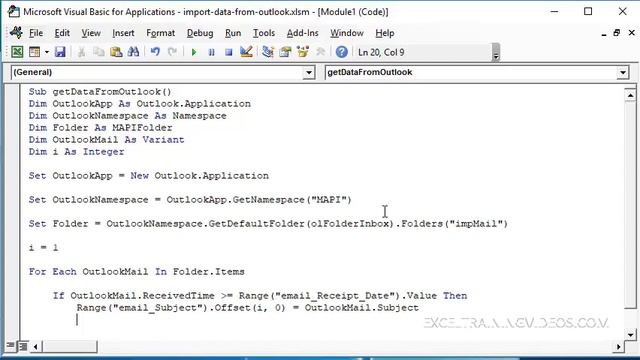Open VBA Help question mark icon
The image size is (640, 360).
pyautogui.click(x=342, y=52)
